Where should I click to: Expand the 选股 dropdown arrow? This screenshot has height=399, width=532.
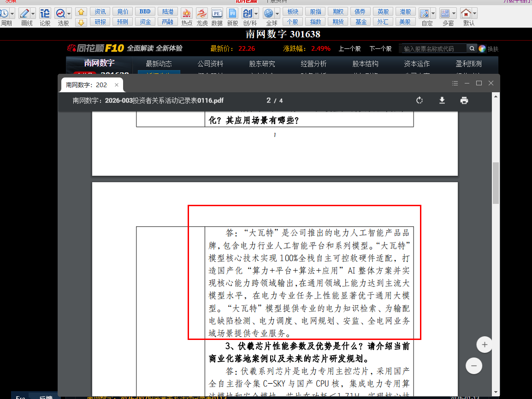point(69,14)
